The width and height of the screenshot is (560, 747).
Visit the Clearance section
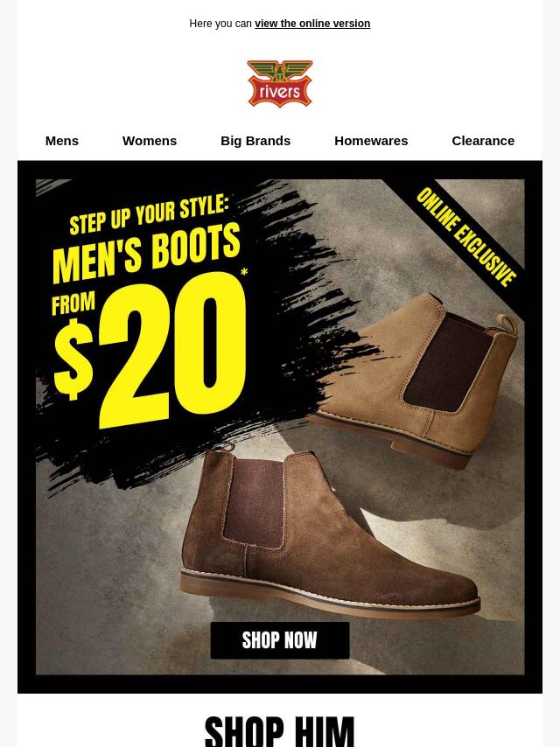coord(483,141)
